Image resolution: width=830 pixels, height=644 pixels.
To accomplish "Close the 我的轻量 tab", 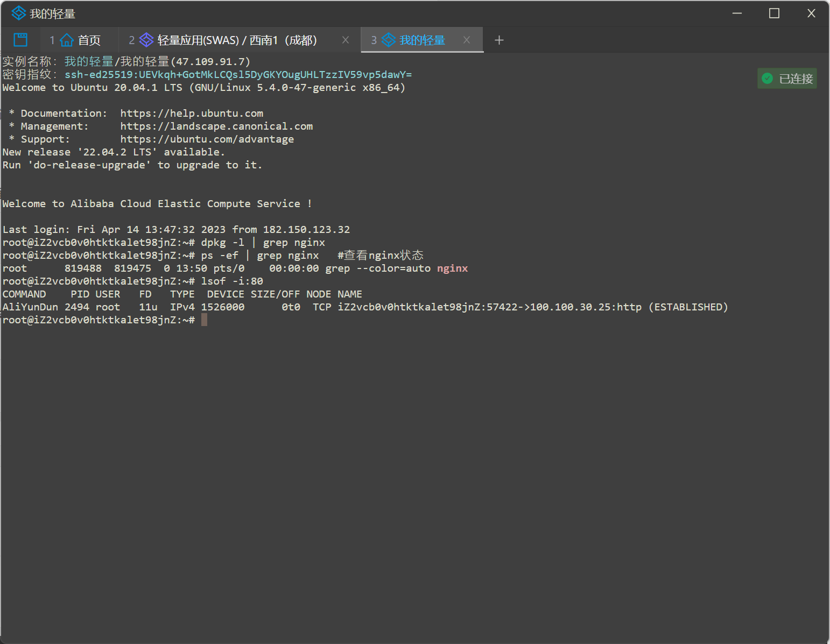I will (x=467, y=40).
